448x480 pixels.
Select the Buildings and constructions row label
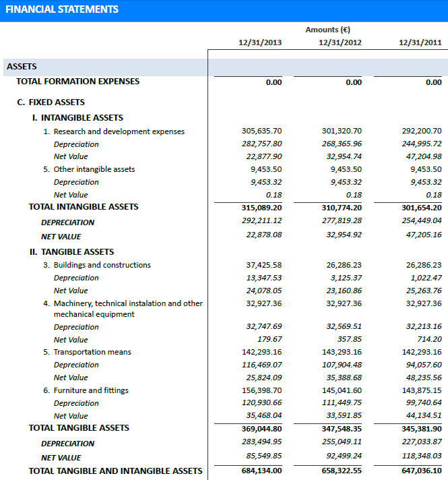pyautogui.click(x=102, y=265)
